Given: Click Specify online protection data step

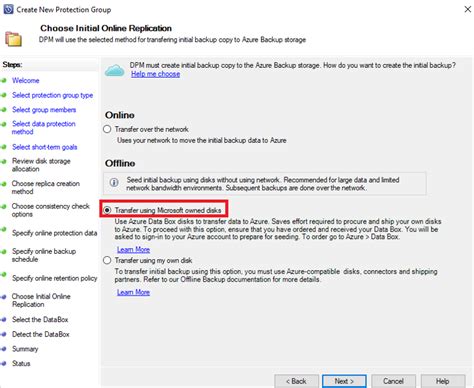Looking at the screenshot, I should tap(55, 233).
